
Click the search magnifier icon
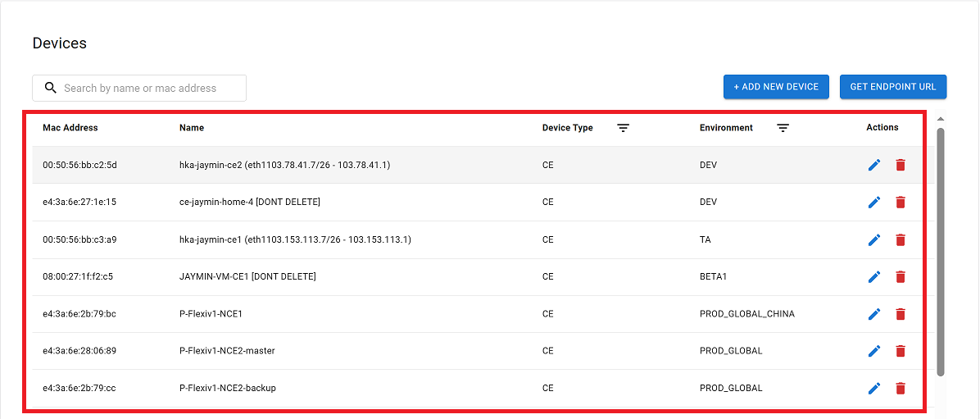(x=51, y=89)
